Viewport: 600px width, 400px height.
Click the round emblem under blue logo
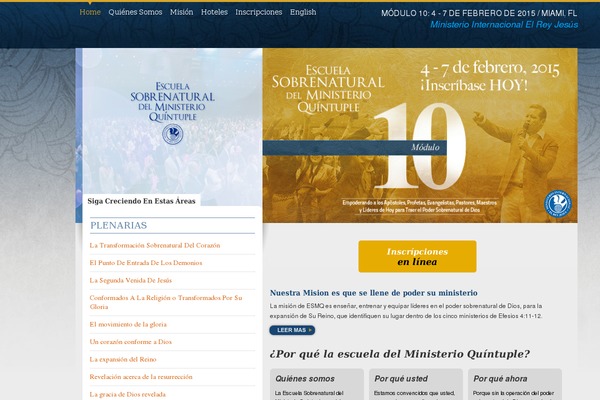coord(172,134)
